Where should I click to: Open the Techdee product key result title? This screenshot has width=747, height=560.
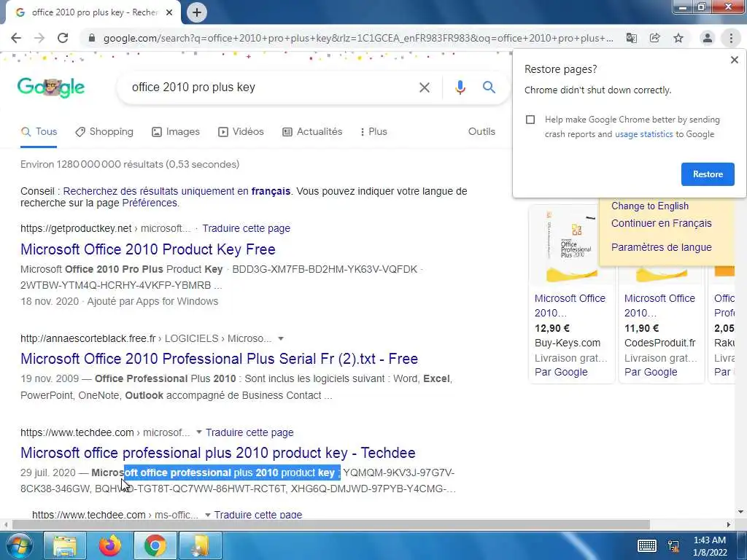pyautogui.click(x=217, y=453)
